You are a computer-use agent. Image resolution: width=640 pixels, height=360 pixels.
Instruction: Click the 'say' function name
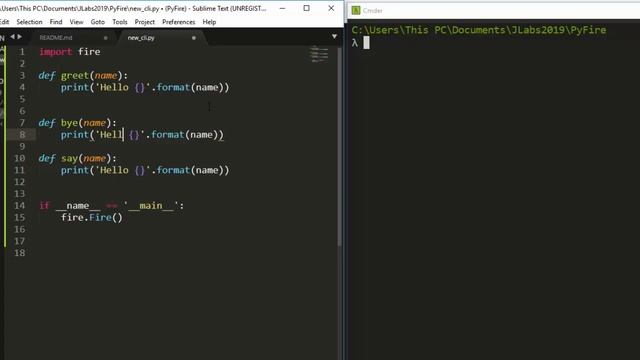pos(69,158)
